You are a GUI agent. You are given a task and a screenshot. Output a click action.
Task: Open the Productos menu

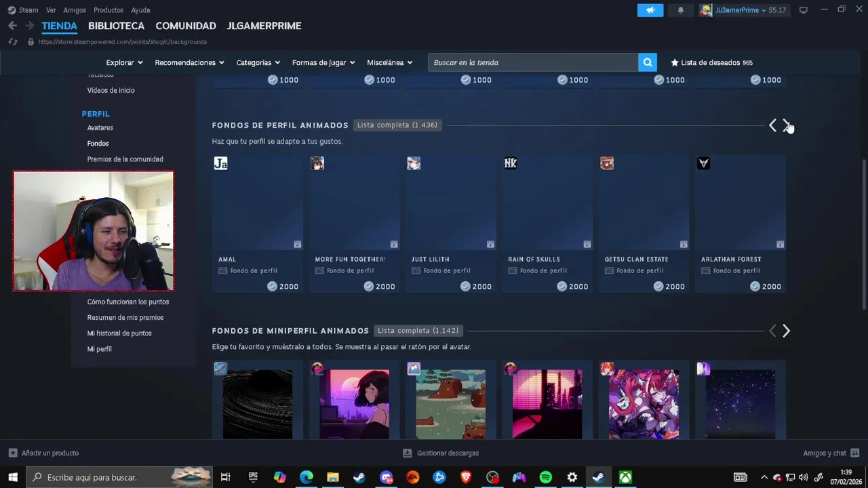tap(108, 10)
